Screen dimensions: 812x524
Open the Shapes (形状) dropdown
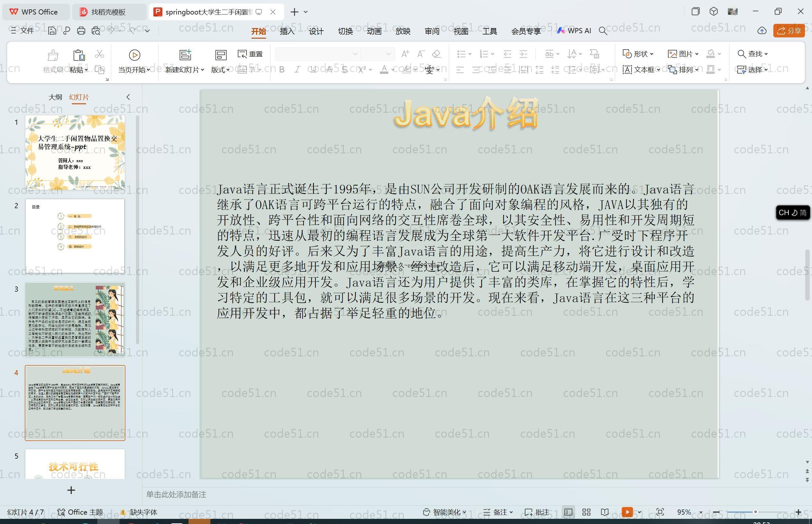[x=638, y=54]
